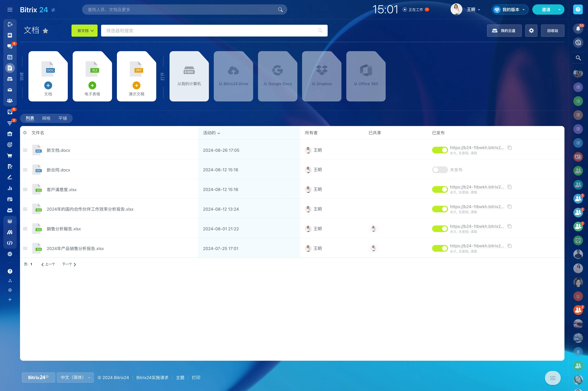Open the help question mark in left sidebar
This screenshot has width=588, height=391.
pos(10,271)
